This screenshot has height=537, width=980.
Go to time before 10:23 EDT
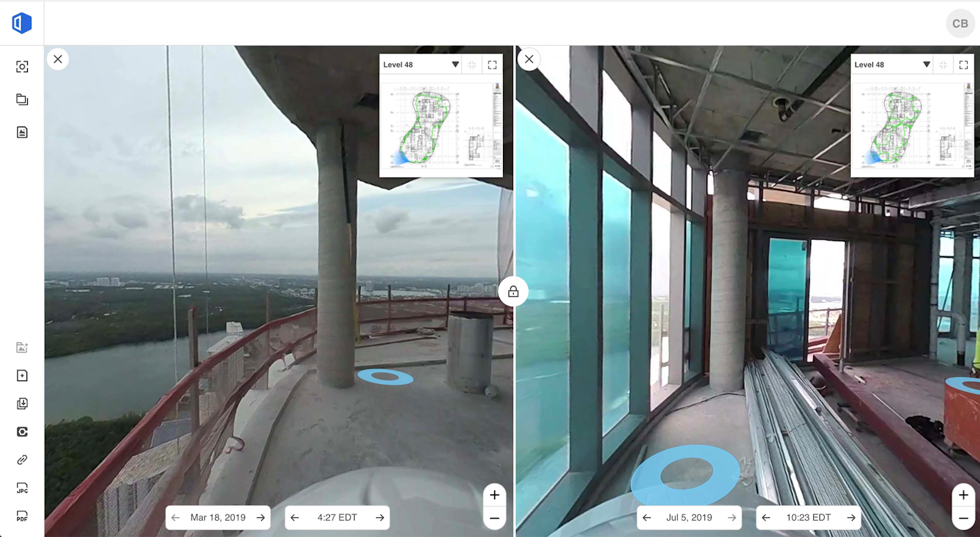pyautogui.click(x=766, y=518)
